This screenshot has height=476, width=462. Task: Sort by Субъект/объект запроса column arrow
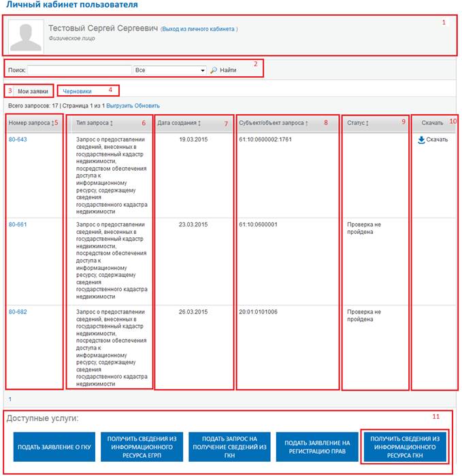[307, 123]
